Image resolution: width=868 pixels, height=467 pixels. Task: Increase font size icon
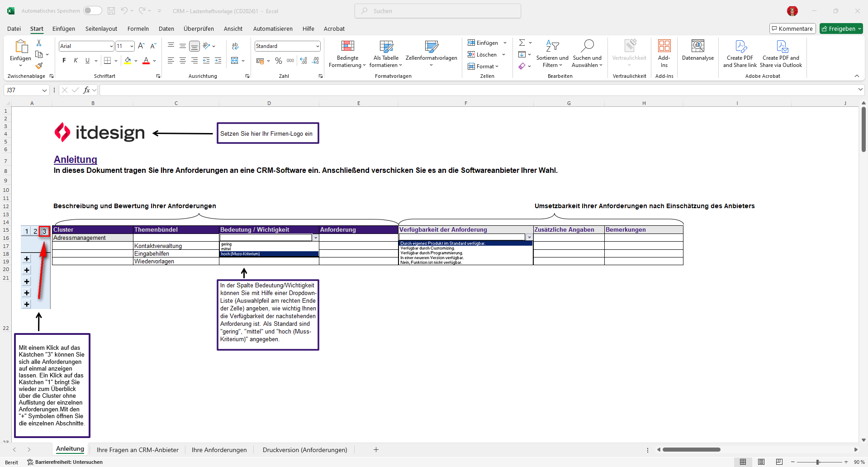point(141,46)
